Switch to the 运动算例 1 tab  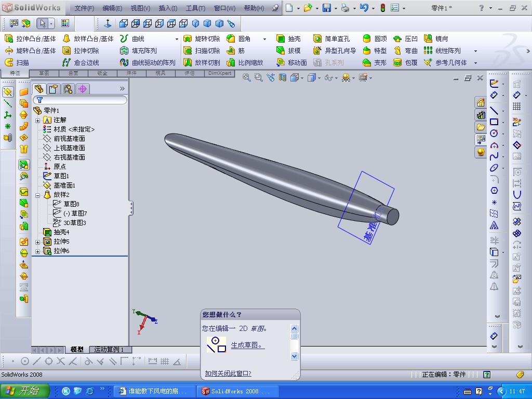[109, 350]
